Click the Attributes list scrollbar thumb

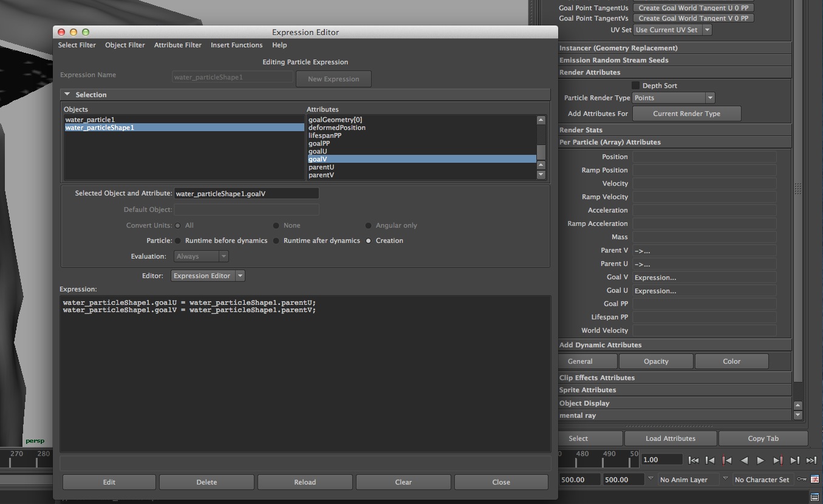click(x=541, y=151)
